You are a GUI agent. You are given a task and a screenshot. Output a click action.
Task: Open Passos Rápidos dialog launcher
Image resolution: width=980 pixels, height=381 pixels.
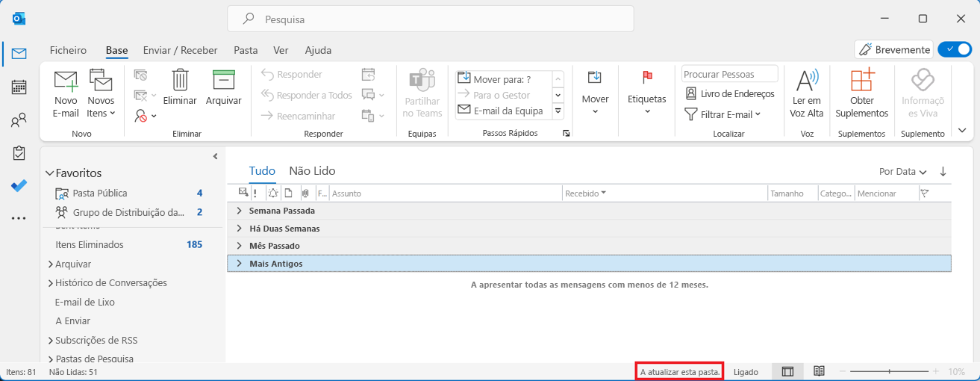click(x=567, y=134)
